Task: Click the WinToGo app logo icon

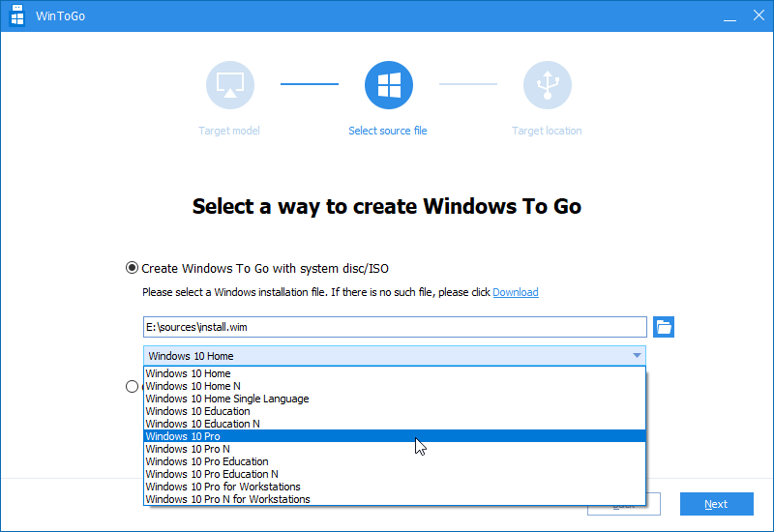Action: tap(17, 15)
